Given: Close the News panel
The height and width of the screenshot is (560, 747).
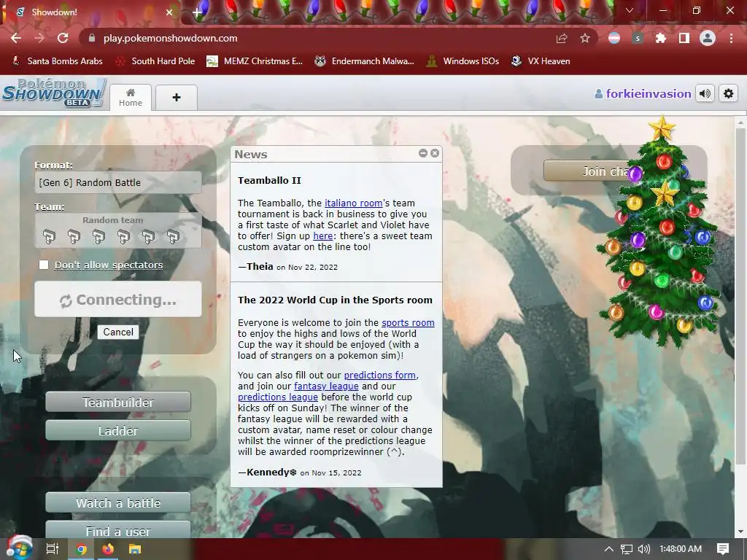Looking at the screenshot, I should tap(435, 153).
